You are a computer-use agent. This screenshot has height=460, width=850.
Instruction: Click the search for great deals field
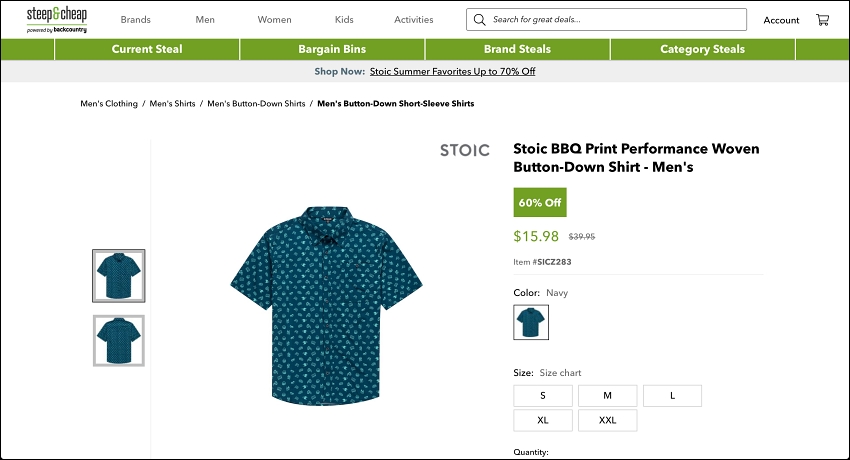pyautogui.click(x=606, y=20)
